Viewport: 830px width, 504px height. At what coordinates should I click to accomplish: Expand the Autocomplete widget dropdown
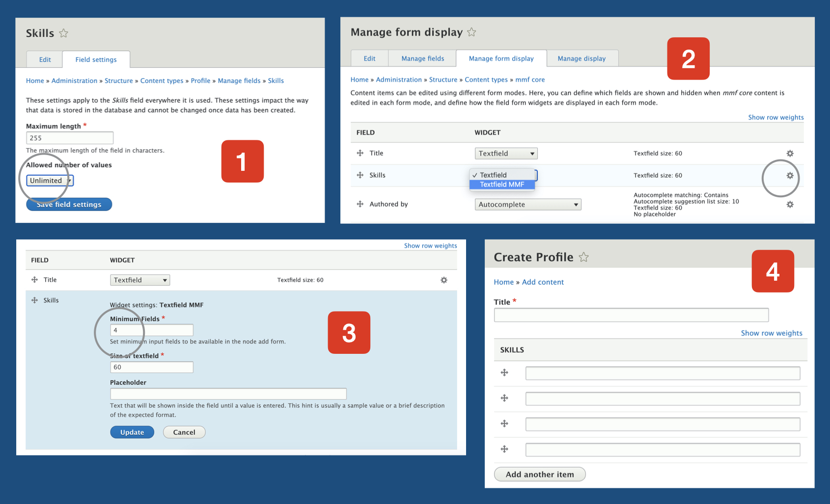click(x=527, y=205)
